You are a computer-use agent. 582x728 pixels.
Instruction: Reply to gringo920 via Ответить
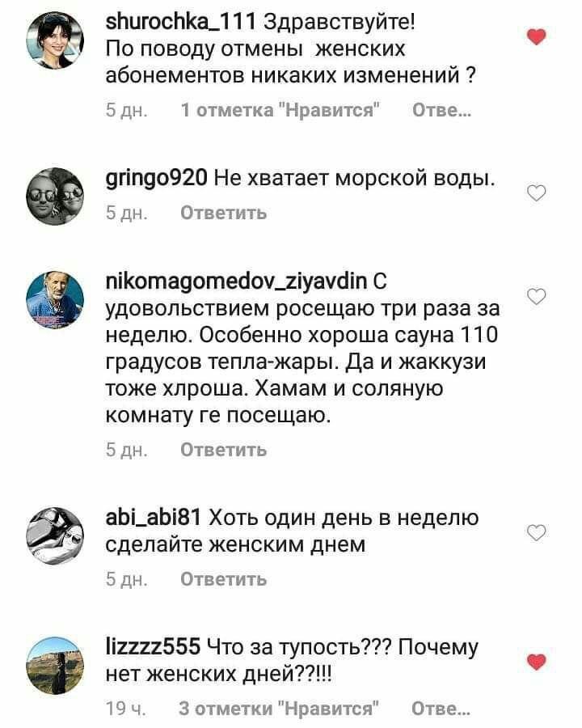pos(224,213)
